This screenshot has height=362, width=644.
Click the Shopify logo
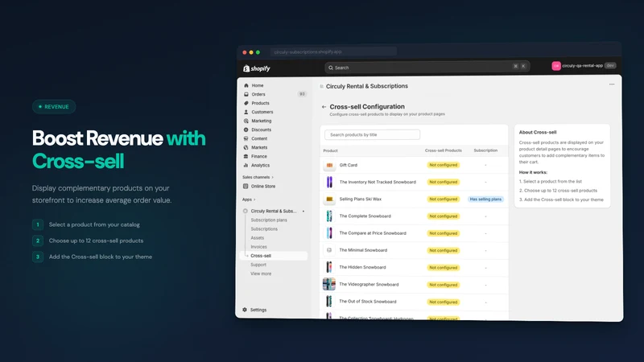coord(257,68)
